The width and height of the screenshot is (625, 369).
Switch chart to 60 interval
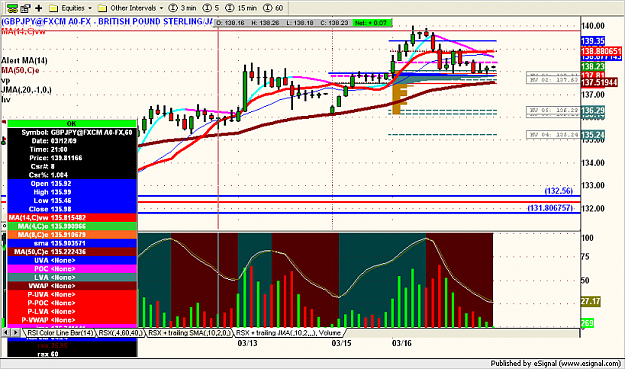coord(273,8)
